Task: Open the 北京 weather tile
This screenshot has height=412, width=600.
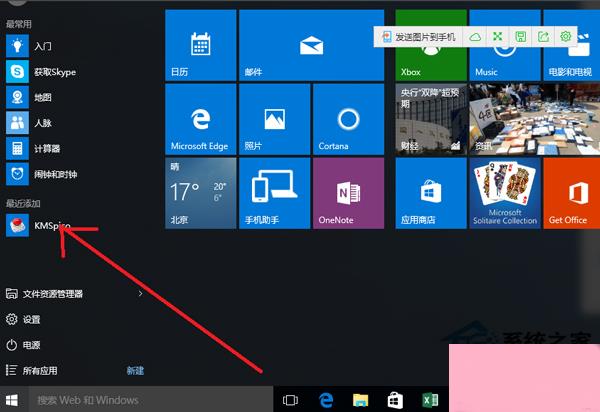Action: (x=201, y=193)
